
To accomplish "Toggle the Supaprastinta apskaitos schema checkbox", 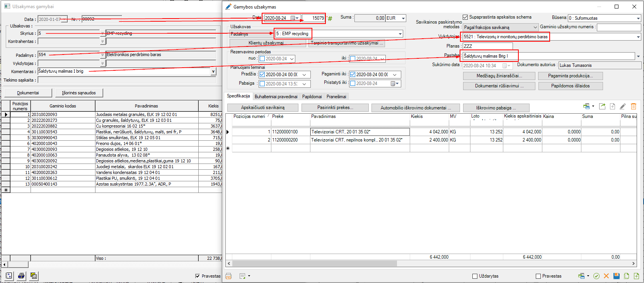I will (465, 17).
